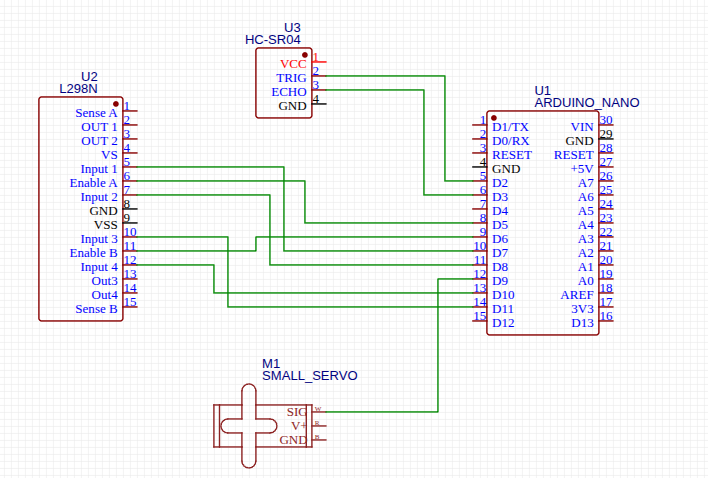Image resolution: width=708 pixels, height=478 pixels.
Task: Click the SMALL_SERVO label
Action: [310, 376]
